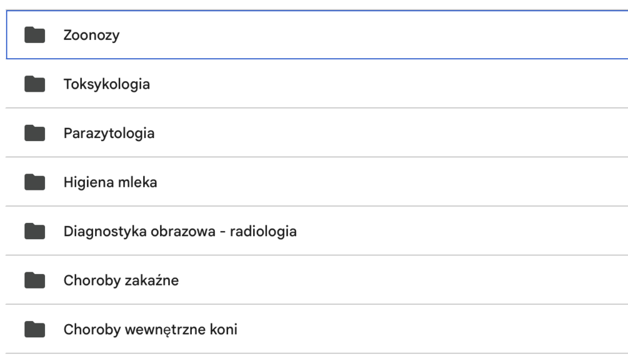Viewport: 628px width, 364px height.
Task: Select the Choroby zakaźne folder name
Action: coord(121,280)
